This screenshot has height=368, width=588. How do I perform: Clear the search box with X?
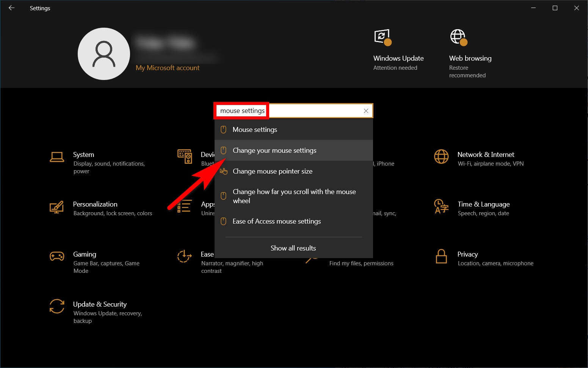(366, 111)
